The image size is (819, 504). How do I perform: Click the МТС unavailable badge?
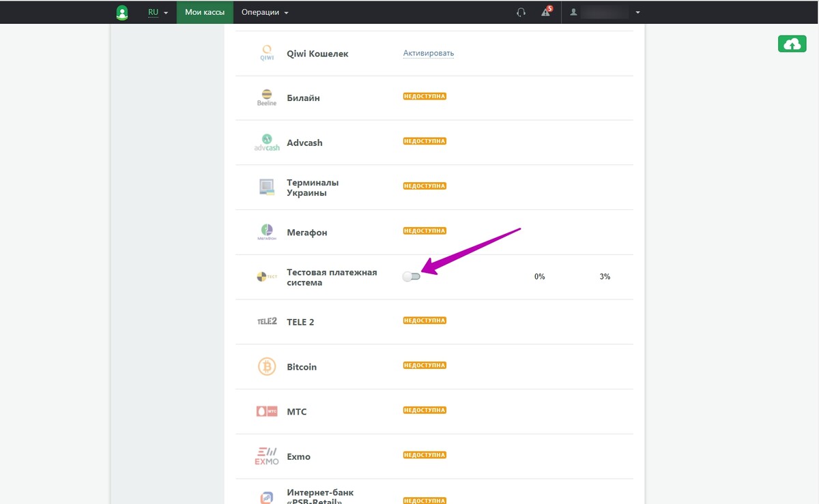[x=425, y=410]
